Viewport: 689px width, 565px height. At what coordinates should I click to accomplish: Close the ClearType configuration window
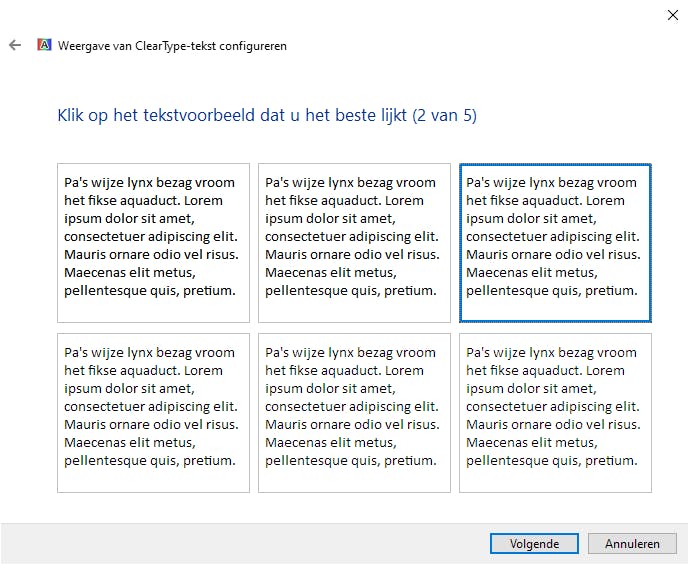pyautogui.click(x=672, y=15)
